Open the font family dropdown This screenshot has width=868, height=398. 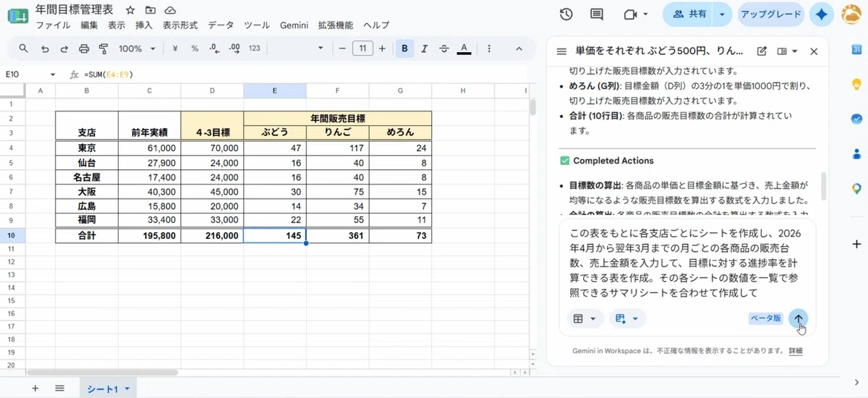pos(321,49)
